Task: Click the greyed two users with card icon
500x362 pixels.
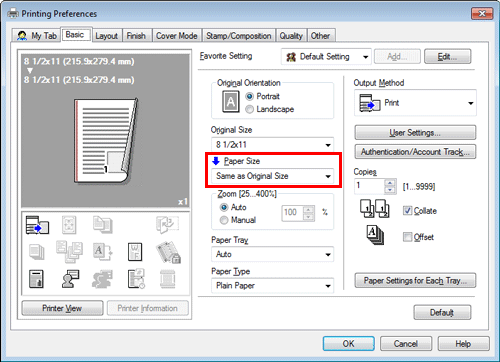Action: click(102, 279)
